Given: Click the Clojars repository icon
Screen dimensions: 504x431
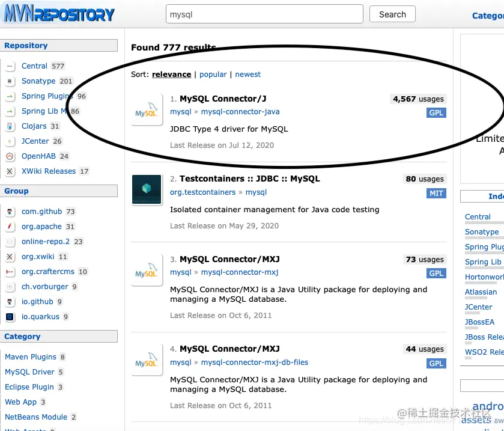Looking at the screenshot, I should pyautogui.click(x=10, y=126).
